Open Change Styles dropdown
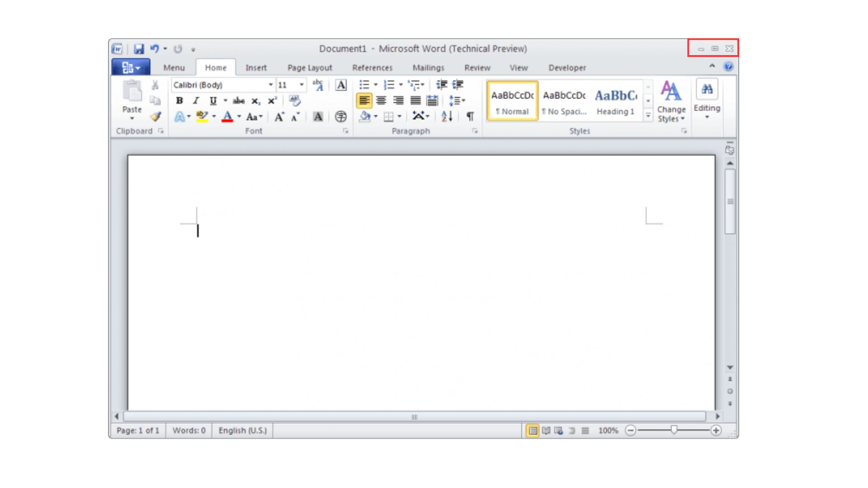Viewport: 868px width, 488px height. point(671,102)
